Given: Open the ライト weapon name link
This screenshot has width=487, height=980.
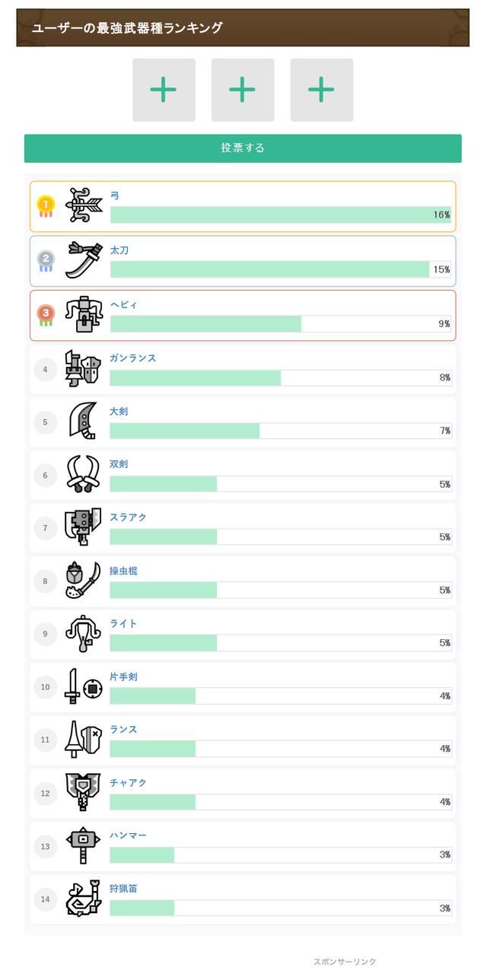Looking at the screenshot, I should (x=123, y=624).
